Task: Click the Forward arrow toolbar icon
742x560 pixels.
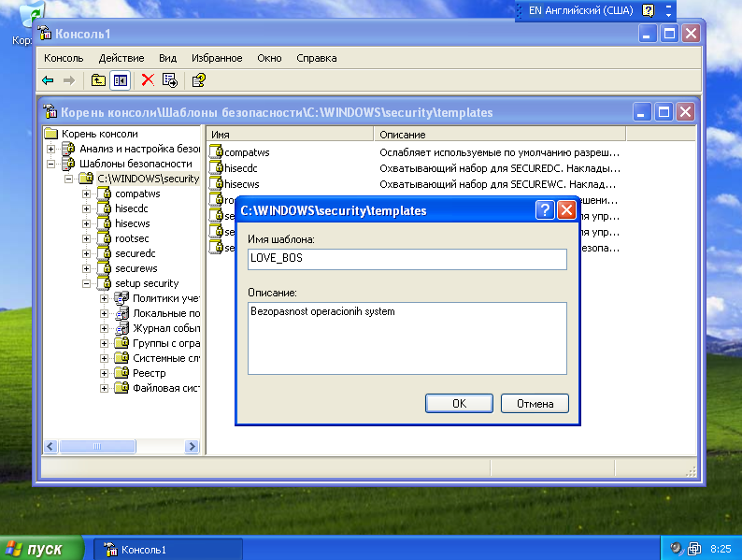Action: click(x=69, y=80)
